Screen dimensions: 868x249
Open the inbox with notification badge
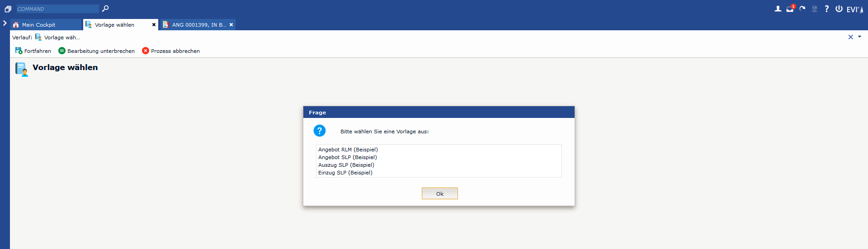coord(790,9)
